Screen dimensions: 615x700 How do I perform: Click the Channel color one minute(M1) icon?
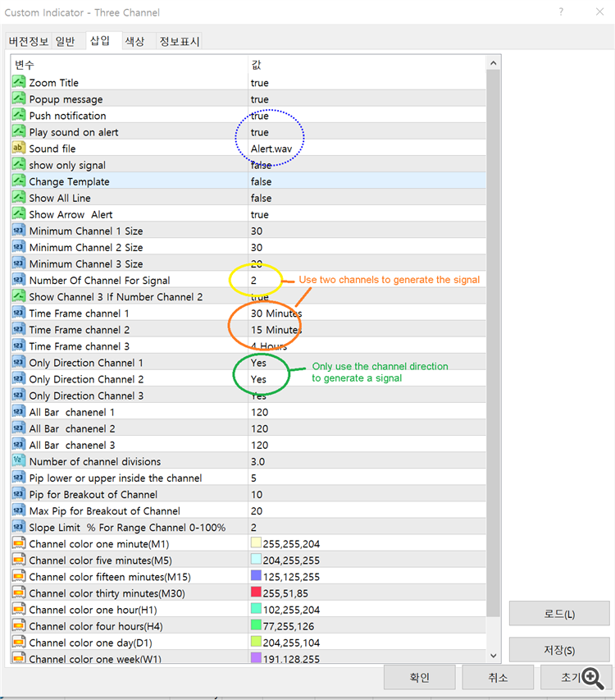pos(19,544)
